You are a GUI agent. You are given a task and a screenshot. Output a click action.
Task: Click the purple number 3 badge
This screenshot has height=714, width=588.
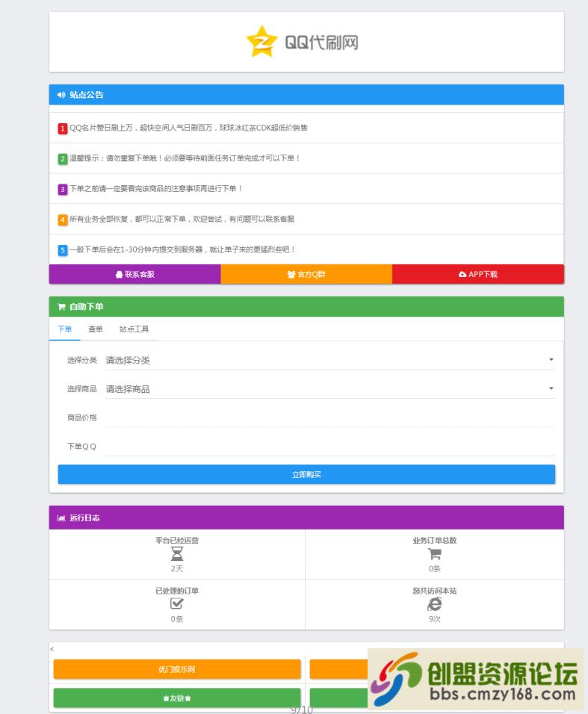pyautogui.click(x=63, y=190)
